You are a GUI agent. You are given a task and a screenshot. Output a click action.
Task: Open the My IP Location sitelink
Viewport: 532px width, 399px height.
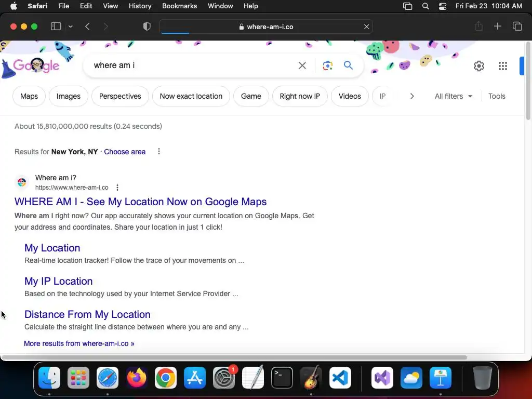[58, 281]
